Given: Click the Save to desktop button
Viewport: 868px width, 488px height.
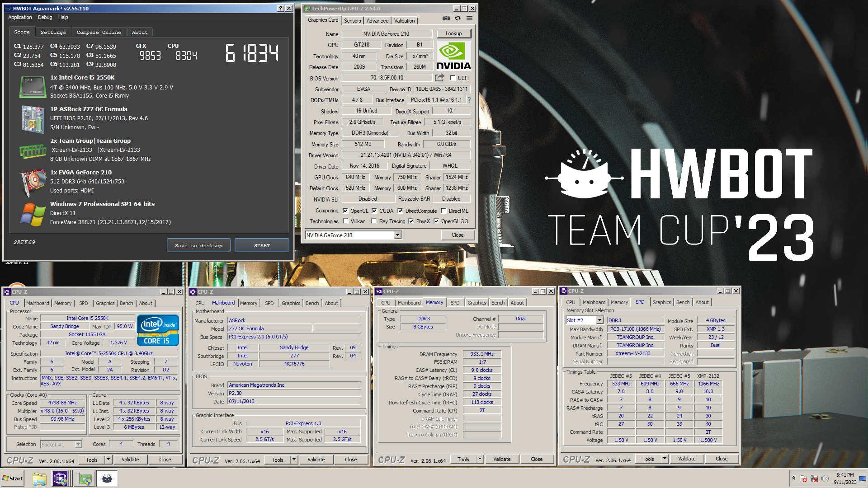Looking at the screenshot, I should click(198, 245).
